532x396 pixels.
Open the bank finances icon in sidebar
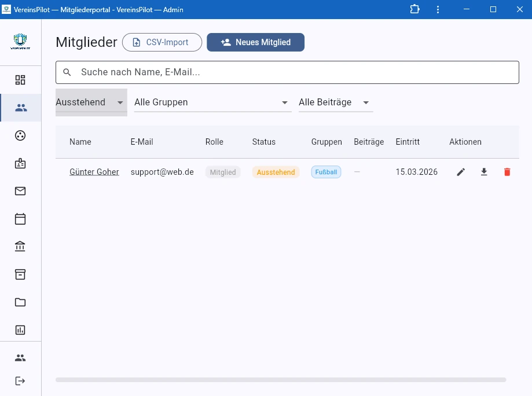pyautogui.click(x=20, y=247)
